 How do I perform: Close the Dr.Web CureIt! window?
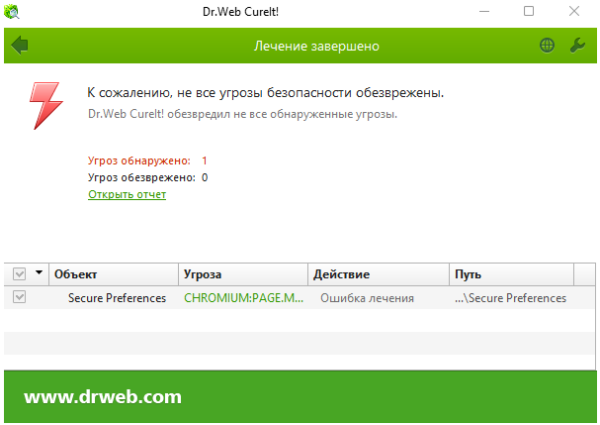pyautogui.click(x=574, y=11)
